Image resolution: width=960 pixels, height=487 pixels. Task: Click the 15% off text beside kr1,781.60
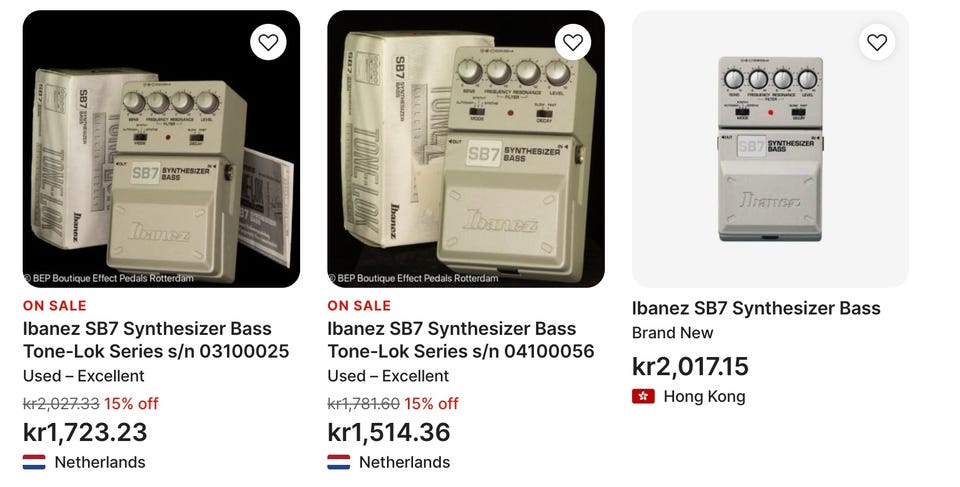431,404
